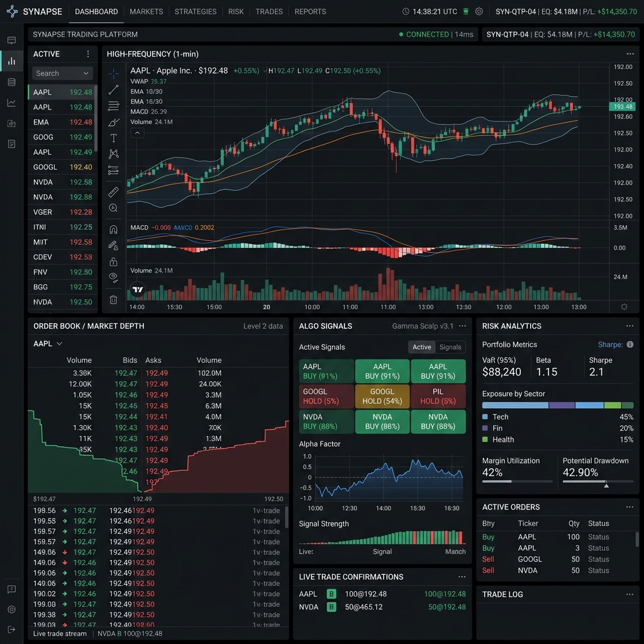
Task: Select the ruler measure tool
Action: point(113,191)
